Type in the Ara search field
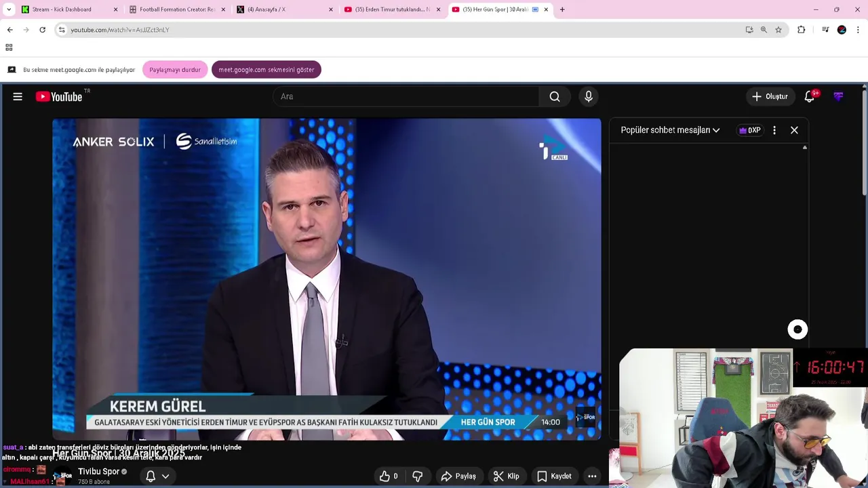 pos(406,97)
